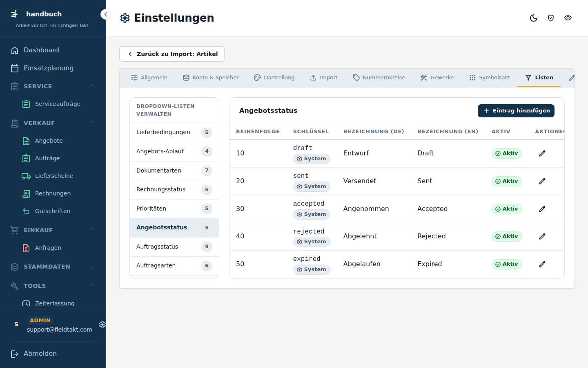
Task: Toggle Aktiv badge for the accepted row
Action: coord(507,209)
